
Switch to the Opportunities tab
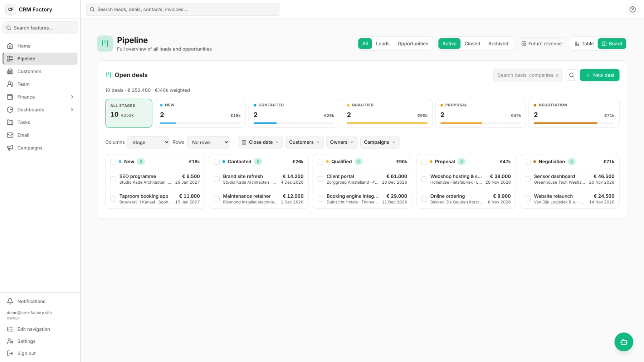(413, 44)
